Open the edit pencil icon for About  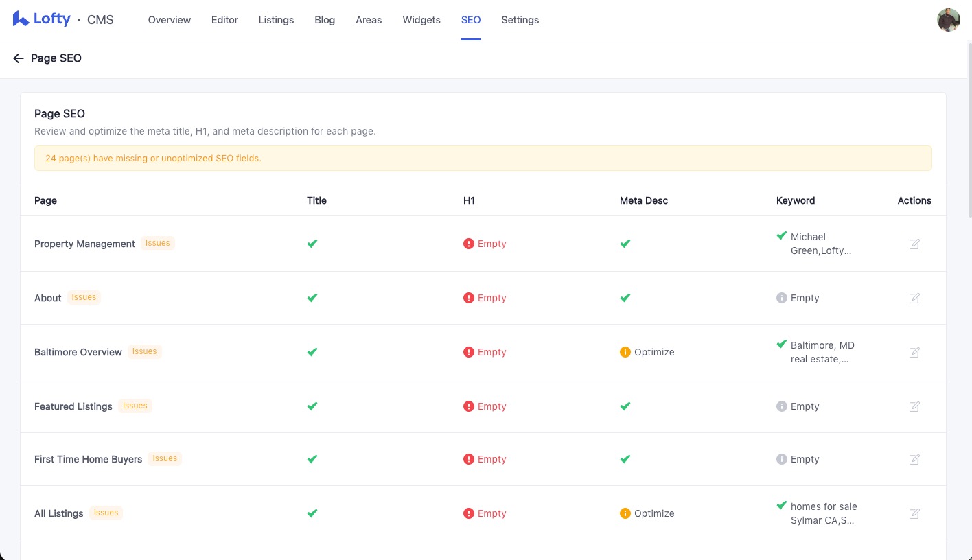[914, 298]
